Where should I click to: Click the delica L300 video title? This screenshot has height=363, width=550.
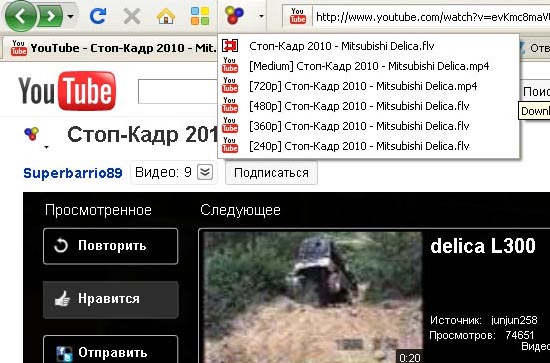coord(483,246)
